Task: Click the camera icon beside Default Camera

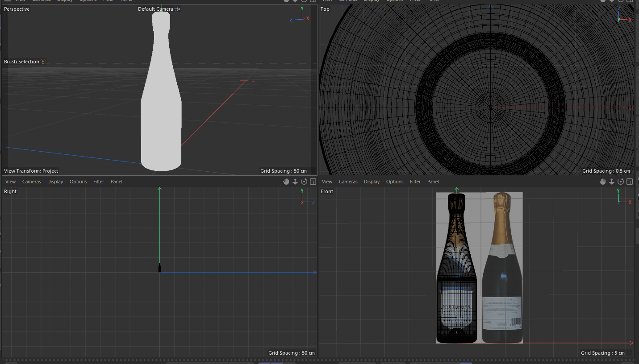Action: click(177, 9)
